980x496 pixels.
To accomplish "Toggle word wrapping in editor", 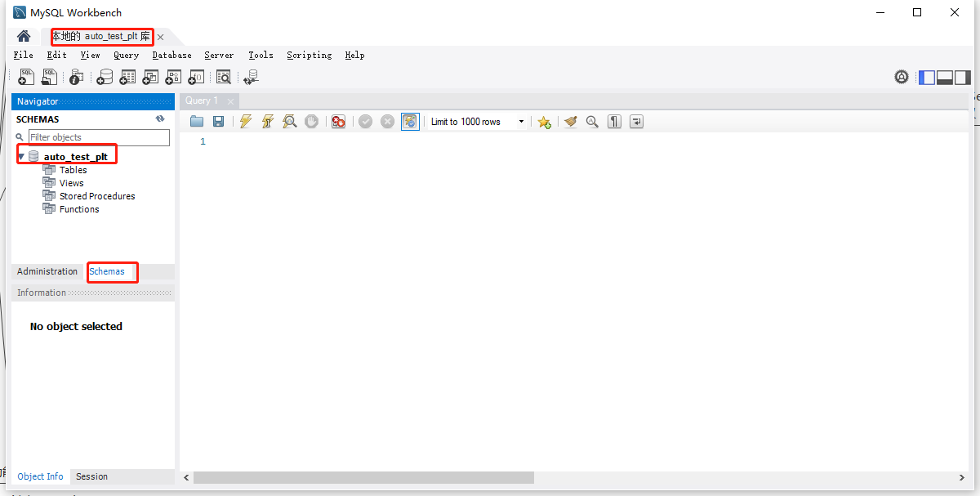I will 637,122.
